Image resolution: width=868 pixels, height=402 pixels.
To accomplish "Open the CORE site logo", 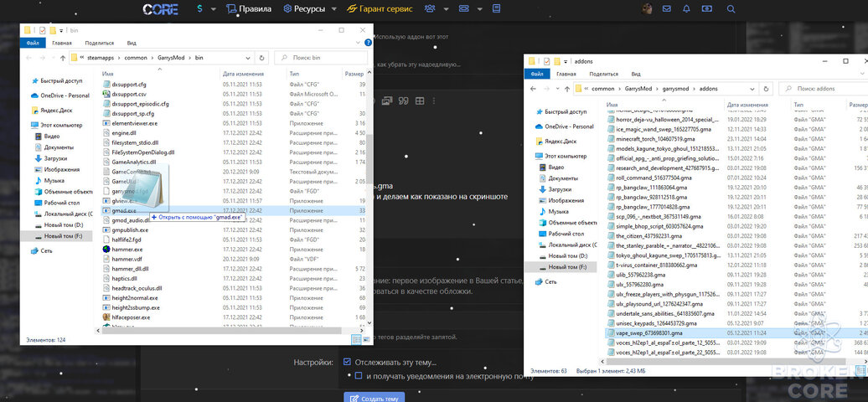I will pyautogui.click(x=161, y=9).
